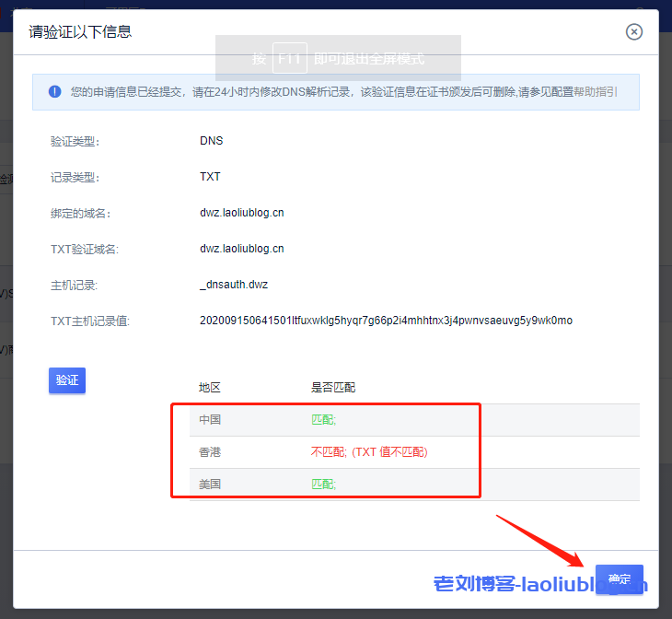Close the verification dialog with the X icon
The image size is (672, 619).
pos(633,32)
